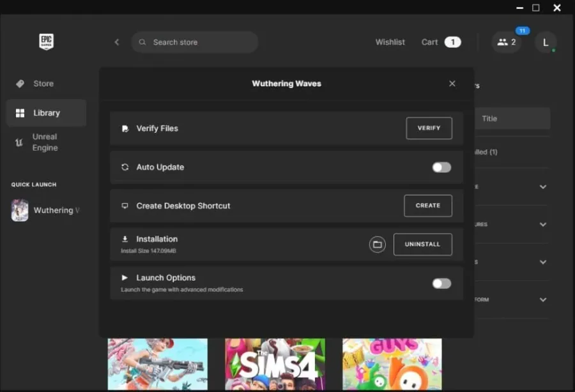Click the Epic Games logo
This screenshot has width=575, height=392.
pos(46,41)
